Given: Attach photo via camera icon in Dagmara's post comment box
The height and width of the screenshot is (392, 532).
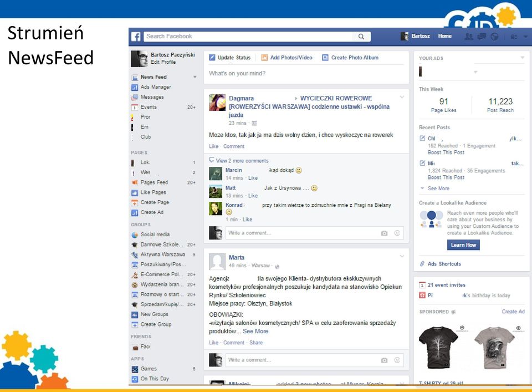Looking at the screenshot, I should point(384,233).
